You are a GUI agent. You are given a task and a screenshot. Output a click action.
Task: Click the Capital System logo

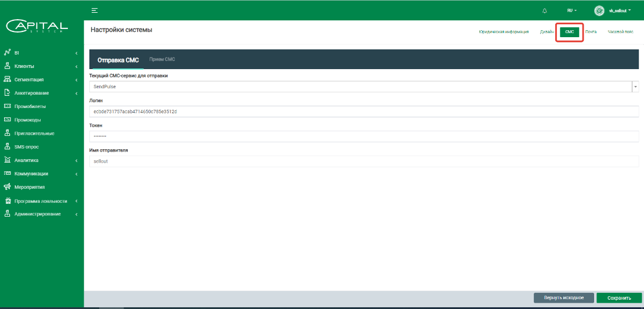click(37, 27)
